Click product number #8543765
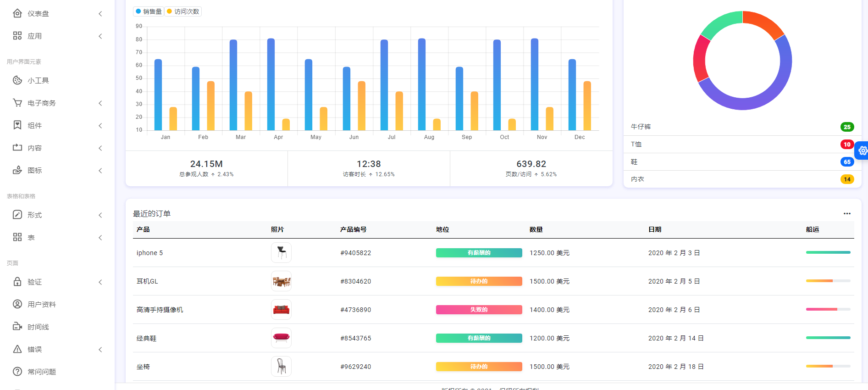This screenshot has height=390, width=868. point(356,338)
